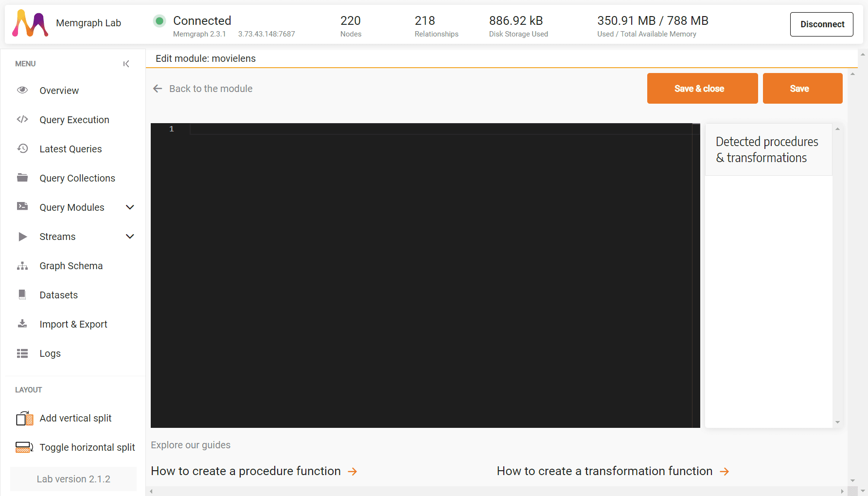This screenshot has height=496, width=868.
Task: Click the Overview eye icon
Action: click(22, 90)
